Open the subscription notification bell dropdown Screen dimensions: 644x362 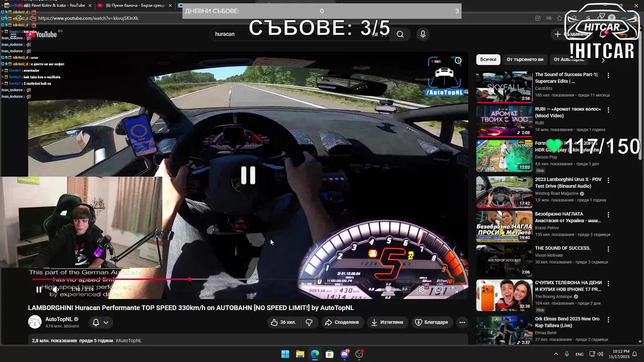[x=101, y=322]
